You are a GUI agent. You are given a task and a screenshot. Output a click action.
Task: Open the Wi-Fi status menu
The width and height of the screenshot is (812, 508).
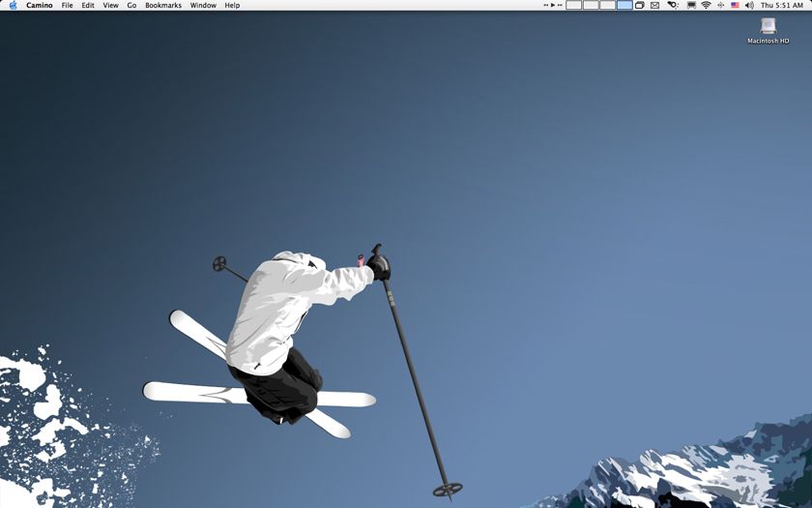[x=706, y=5]
